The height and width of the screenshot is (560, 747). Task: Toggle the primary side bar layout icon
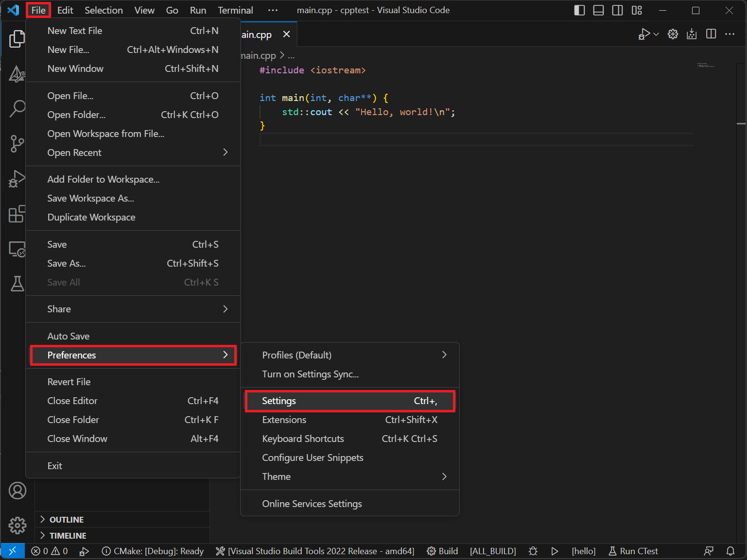pyautogui.click(x=579, y=10)
